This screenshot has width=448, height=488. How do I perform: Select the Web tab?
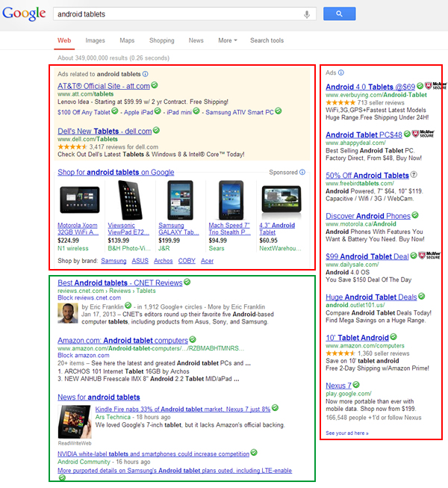(x=64, y=40)
